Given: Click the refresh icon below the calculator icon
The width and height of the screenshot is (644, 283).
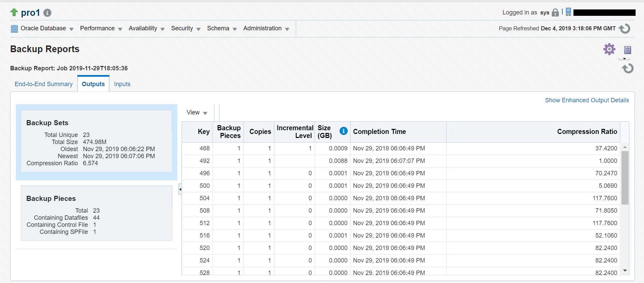Looking at the screenshot, I should (x=628, y=68).
